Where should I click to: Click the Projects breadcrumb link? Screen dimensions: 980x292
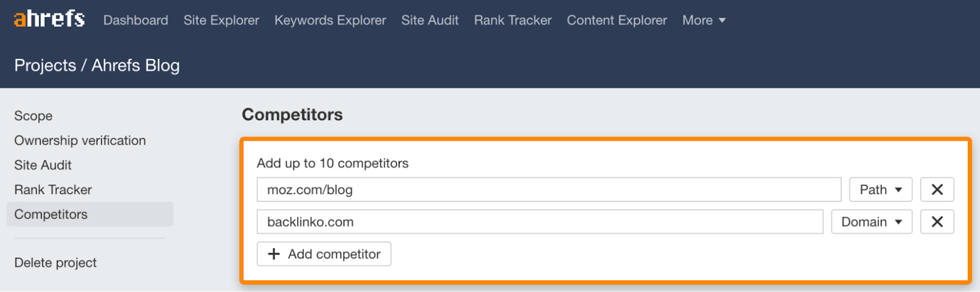click(x=45, y=66)
